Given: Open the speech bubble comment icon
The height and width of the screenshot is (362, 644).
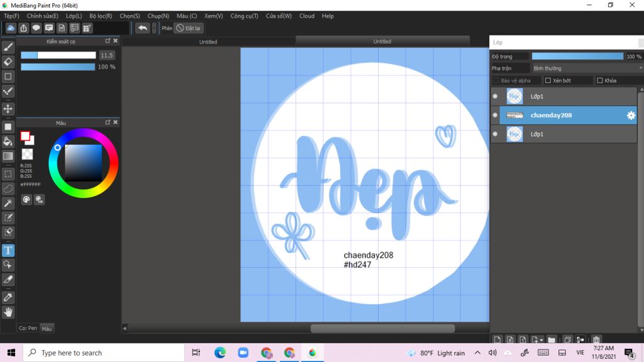Looking at the screenshot, I should pyautogui.click(x=36, y=28).
